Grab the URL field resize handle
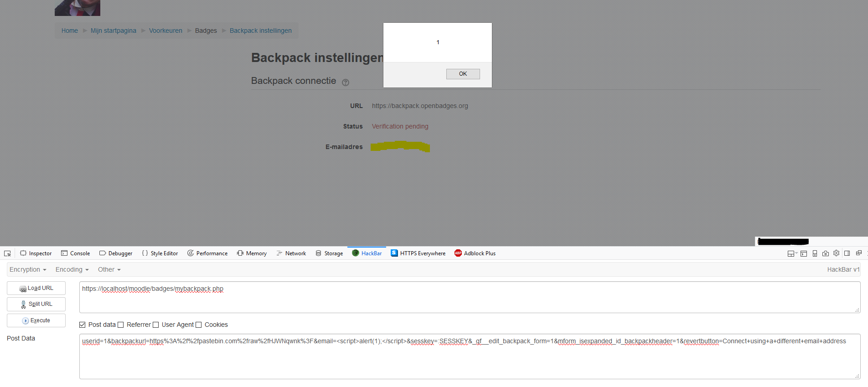Viewport: 868px width, 387px height. (858, 310)
